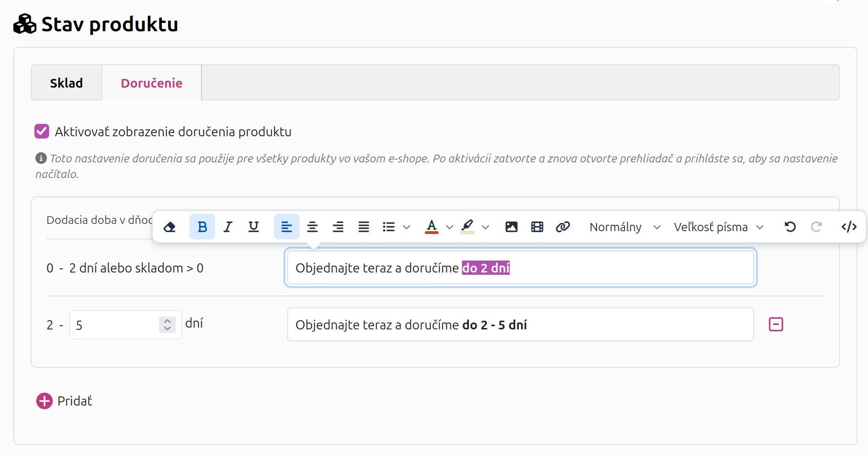
Task: Insert a video via the film icon
Action: coord(537,227)
